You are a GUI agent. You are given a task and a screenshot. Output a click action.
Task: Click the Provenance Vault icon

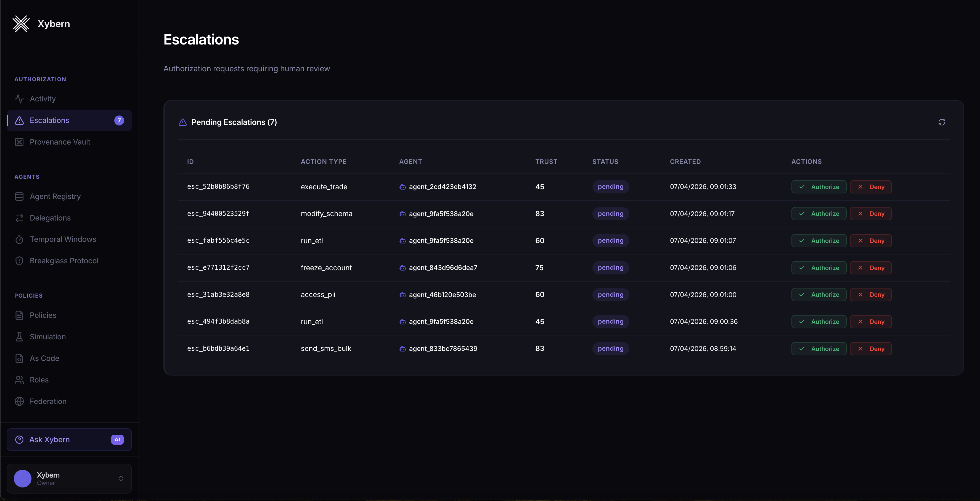(19, 142)
